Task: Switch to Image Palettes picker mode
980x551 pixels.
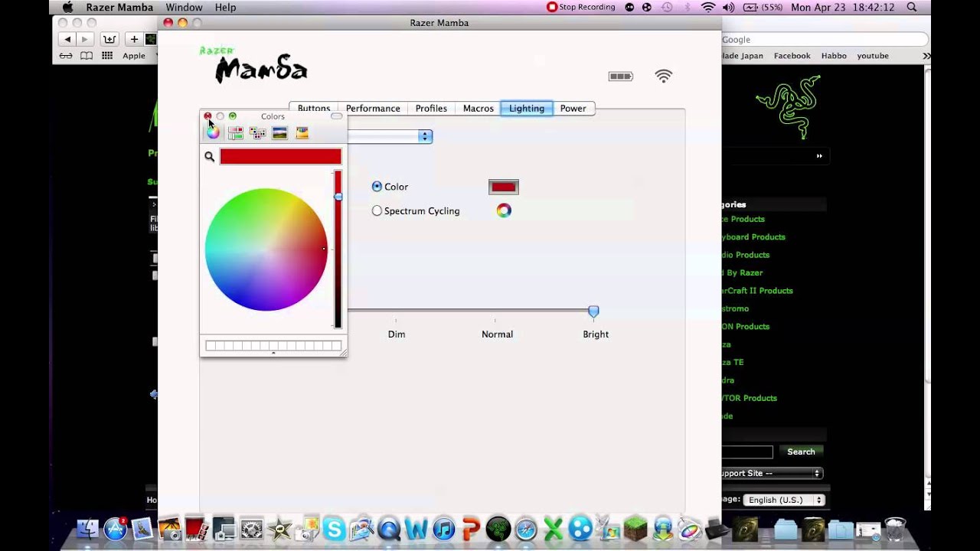Action: click(x=279, y=132)
